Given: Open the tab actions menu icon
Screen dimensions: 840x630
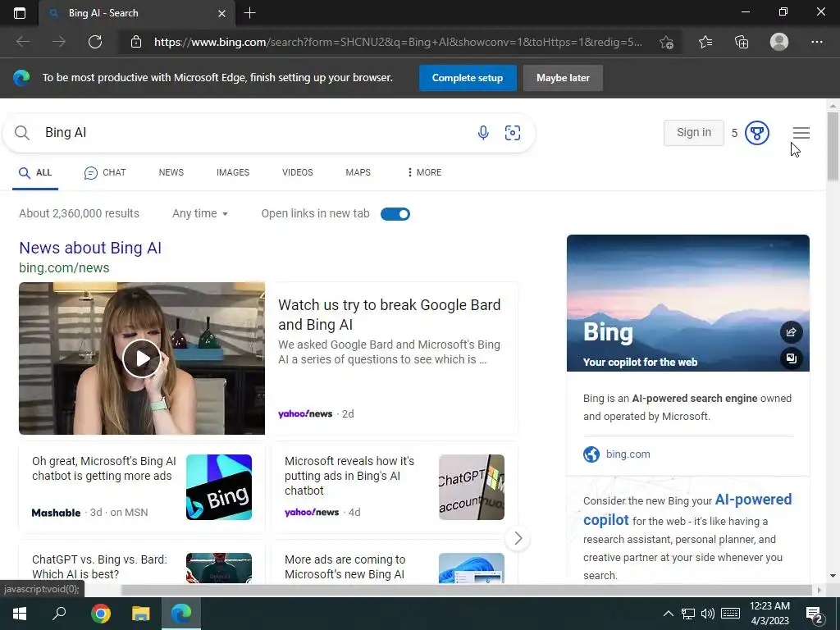Looking at the screenshot, I should [20, 13].
